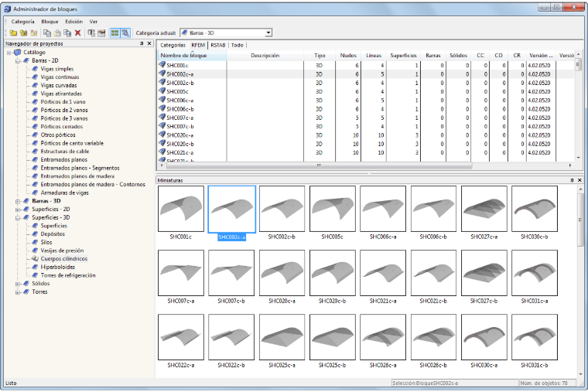Expand the Sólidos tree node
The height and width of the screenshot is (392, 588).
(18, 284)
